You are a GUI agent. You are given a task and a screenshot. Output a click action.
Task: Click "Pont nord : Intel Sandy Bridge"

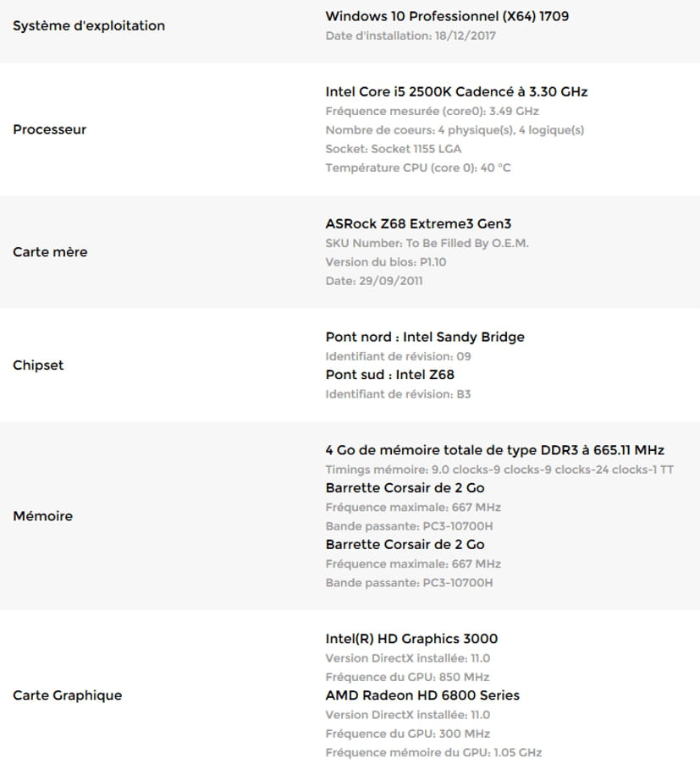pyautogui.click(x=425, y=337)
